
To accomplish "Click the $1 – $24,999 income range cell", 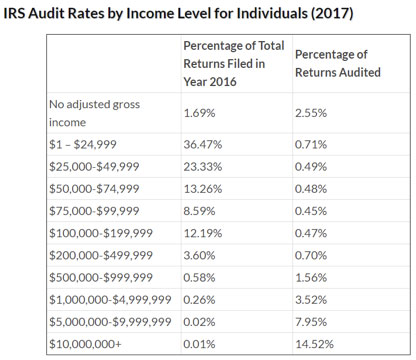I will point(83,145).
